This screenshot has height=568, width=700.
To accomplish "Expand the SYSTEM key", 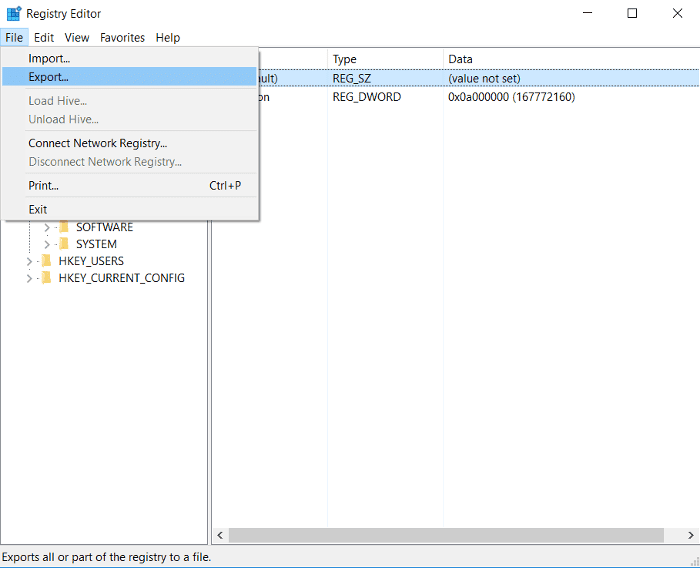I will tap(47, 244).
